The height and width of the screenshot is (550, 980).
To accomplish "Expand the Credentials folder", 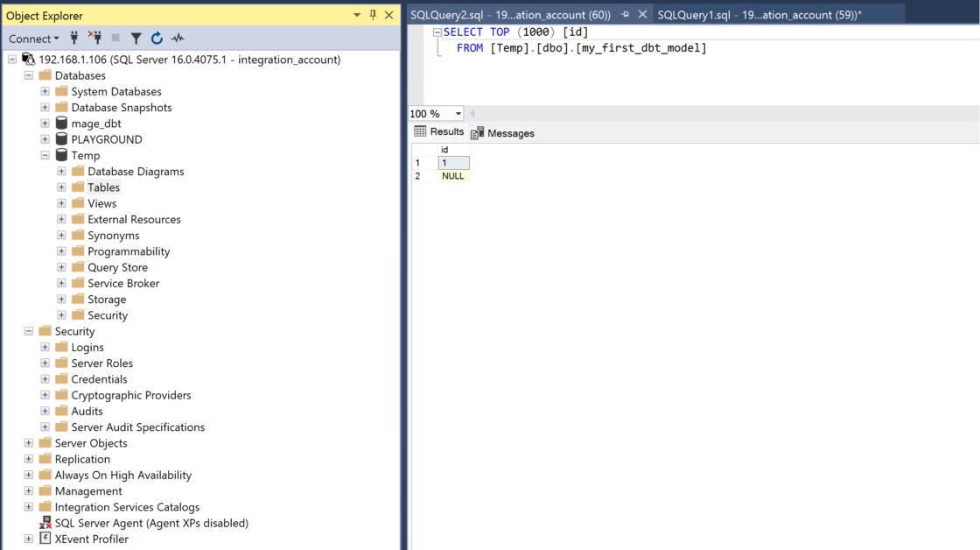I will [x=45, y=379].
